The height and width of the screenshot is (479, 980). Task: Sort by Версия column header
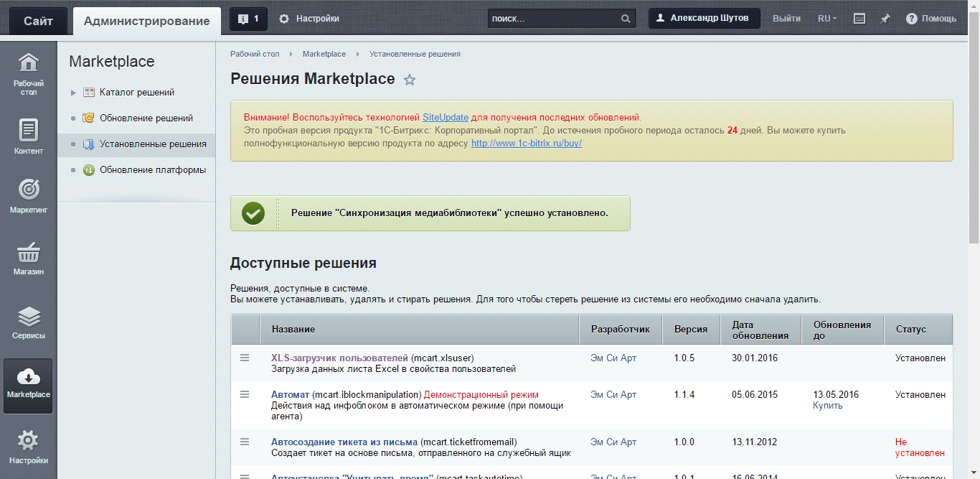point(691,330)
